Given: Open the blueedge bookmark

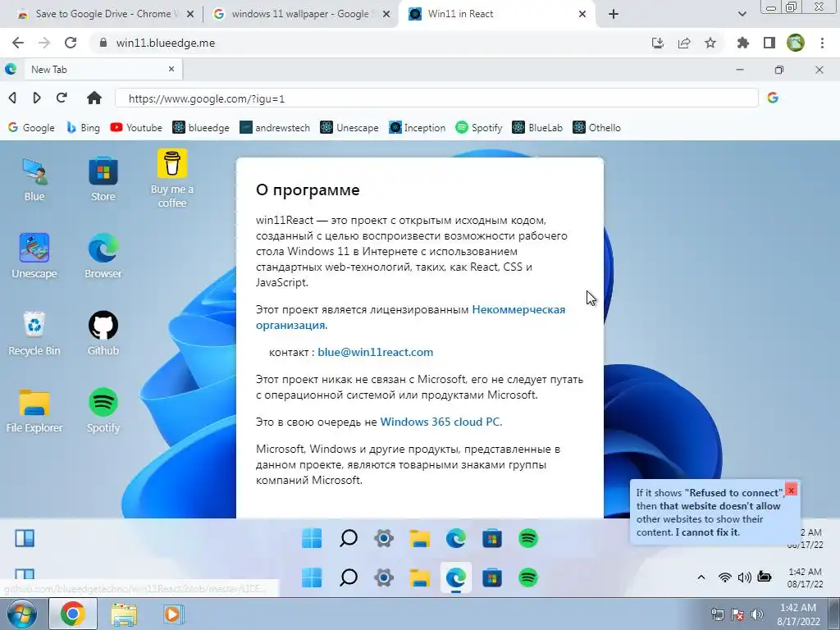Looking at the screenshot, I should (201, 127).
